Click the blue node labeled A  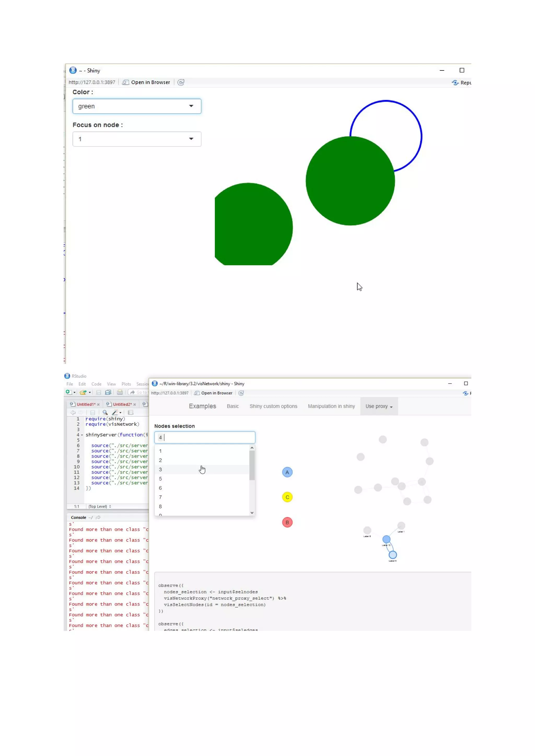point(287,473)
